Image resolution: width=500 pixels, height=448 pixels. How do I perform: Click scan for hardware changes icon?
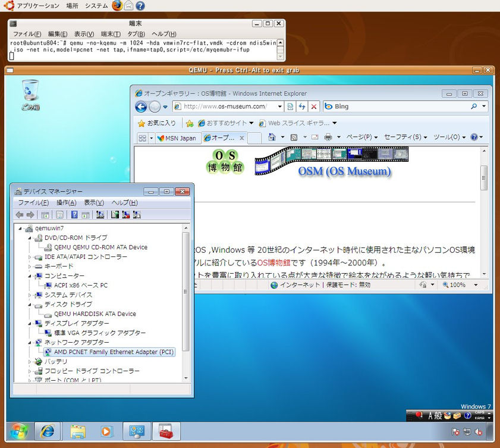pos(100,215)
